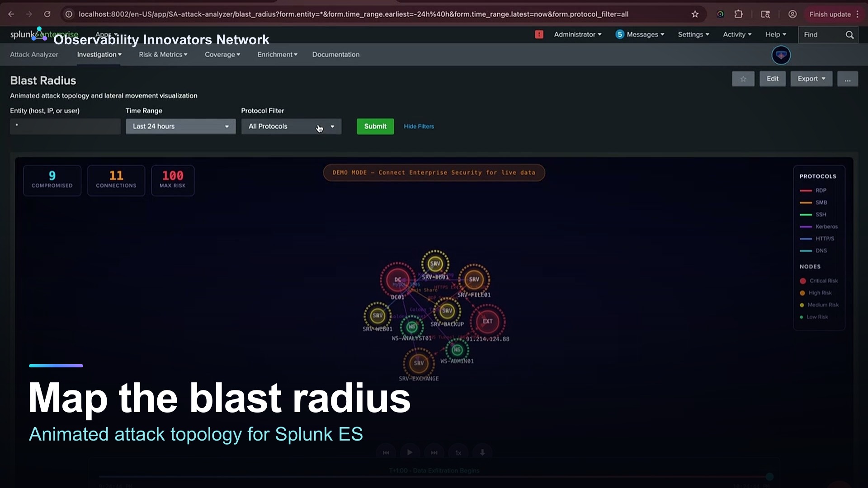
Task: Bookmark this page with star icon
Action: (x=695, y=14)
